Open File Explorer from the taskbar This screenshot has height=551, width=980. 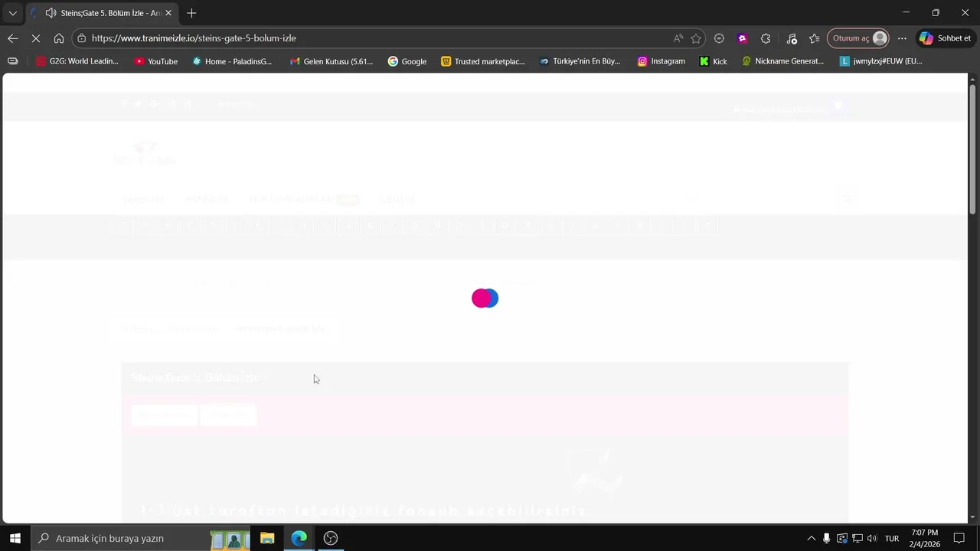point(267,538)
